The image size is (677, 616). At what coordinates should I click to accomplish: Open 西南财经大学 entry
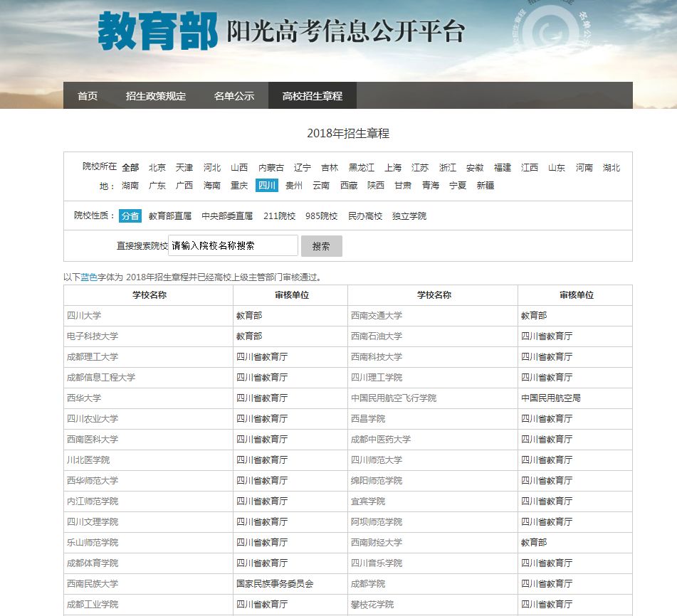click(x=377, y=542)
